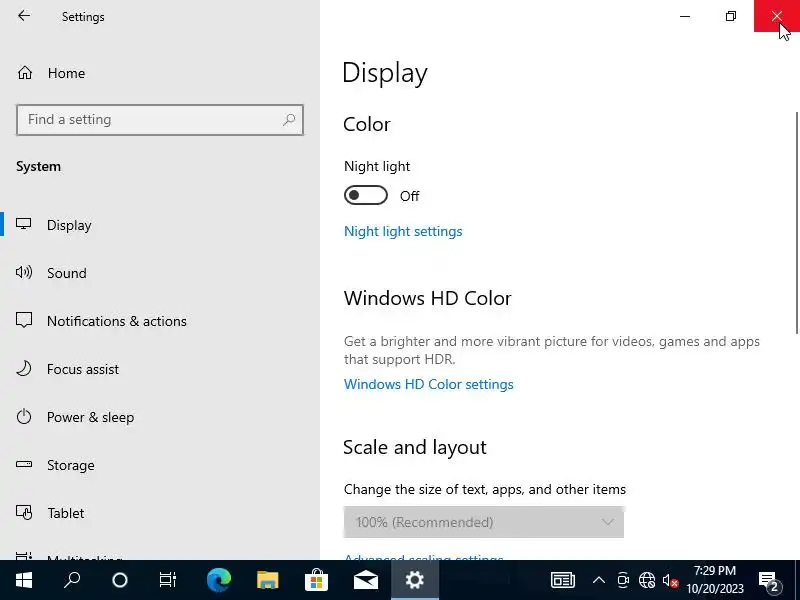
Task: Close the Settings window
Action: pos(777,16)
